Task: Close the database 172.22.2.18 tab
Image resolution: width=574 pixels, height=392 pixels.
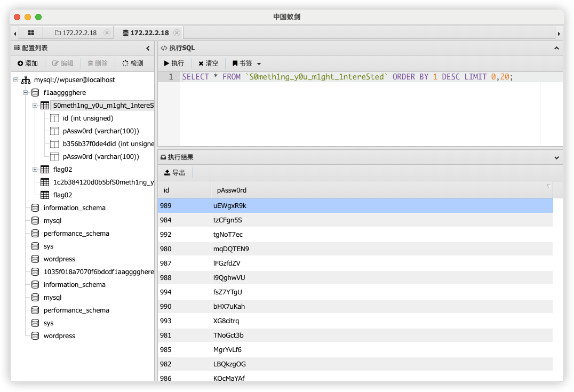Action: click(x=177, y=33)
